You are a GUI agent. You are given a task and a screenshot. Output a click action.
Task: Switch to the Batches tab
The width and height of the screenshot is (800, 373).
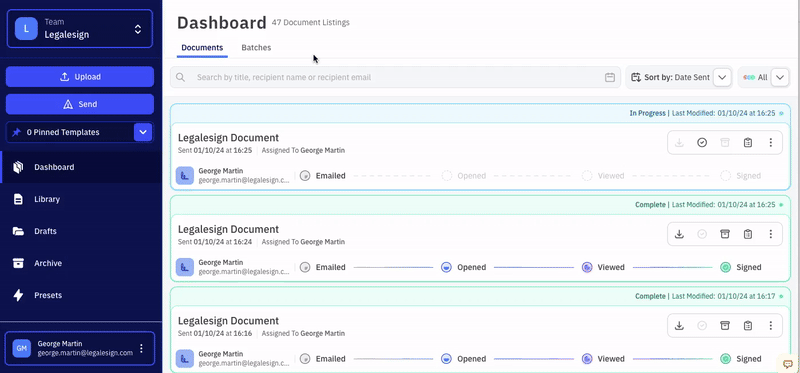256,47
